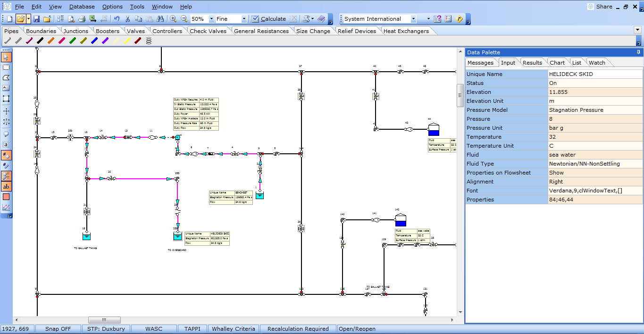Viewport: 644px width, 334px height.
Task: Toggle the 'ab' text labels button
Action: coord(6,186)
